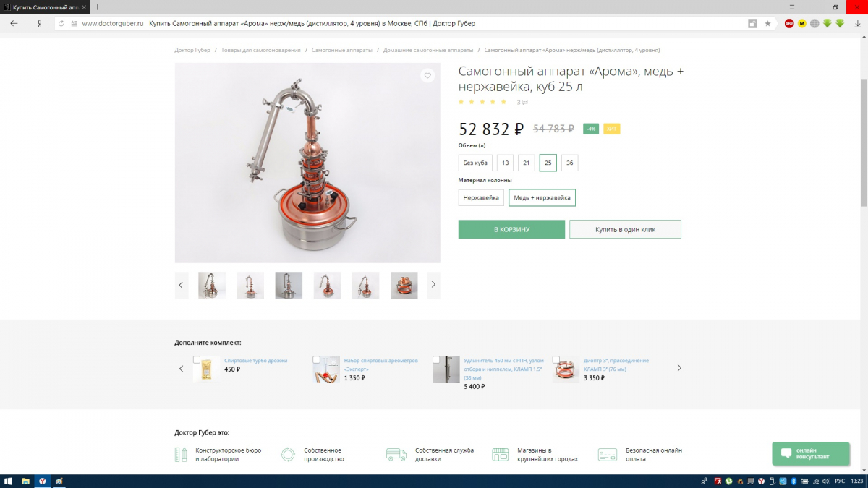The height and width of the screenshot is (488, 868).
Task: Open Самогонные аппараты breadcrumb link
Action: [342, 50]
